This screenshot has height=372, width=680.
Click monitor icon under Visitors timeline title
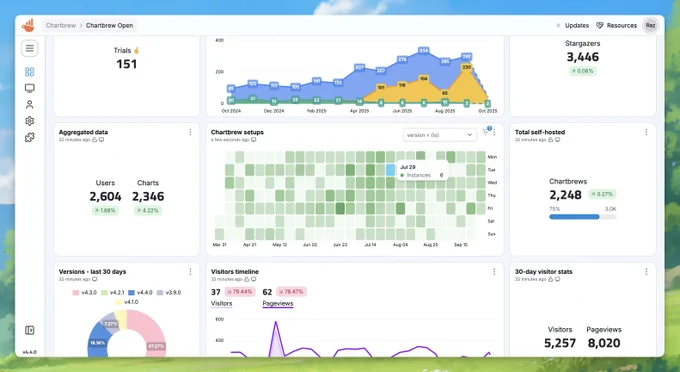click(254, 280)
